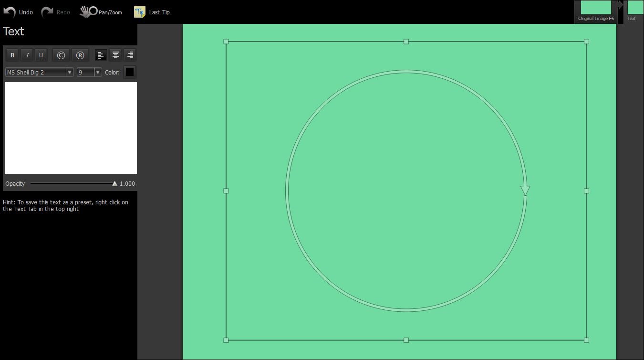Click the rotation arrowhead on the circle

(525, 191)
